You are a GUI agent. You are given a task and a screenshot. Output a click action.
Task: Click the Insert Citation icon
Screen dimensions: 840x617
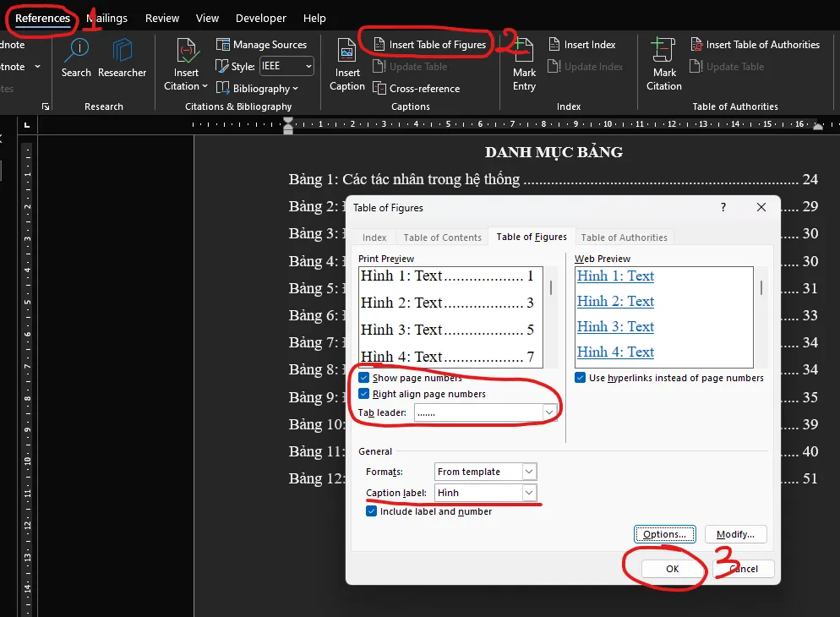point(187,51)
